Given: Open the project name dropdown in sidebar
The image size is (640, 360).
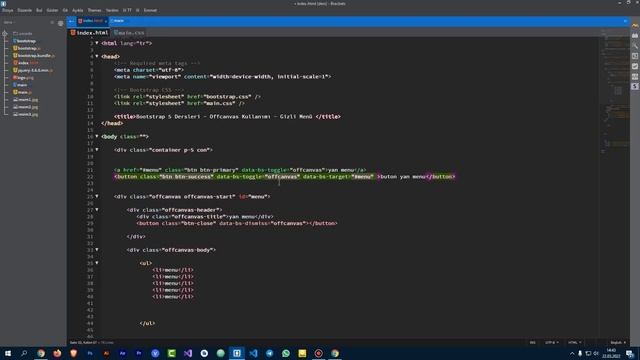Looking at the screenshot, I should click(8, 23).
